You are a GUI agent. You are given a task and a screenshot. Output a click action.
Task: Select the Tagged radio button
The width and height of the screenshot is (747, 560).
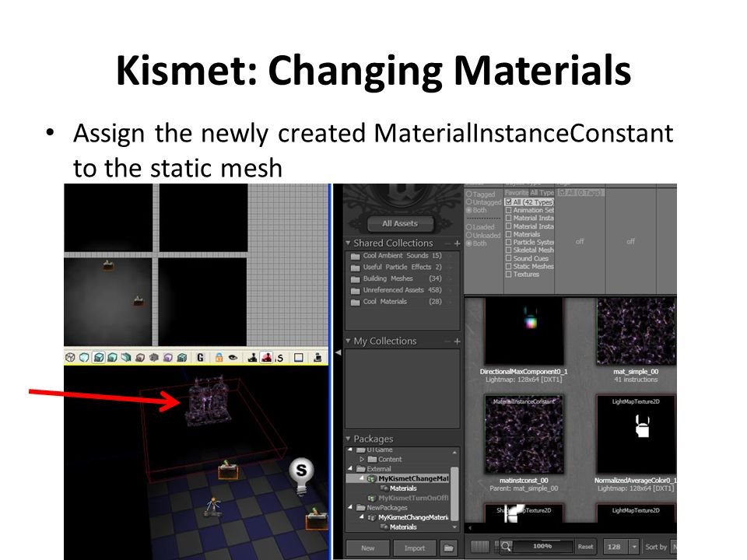tap(468, 194)
